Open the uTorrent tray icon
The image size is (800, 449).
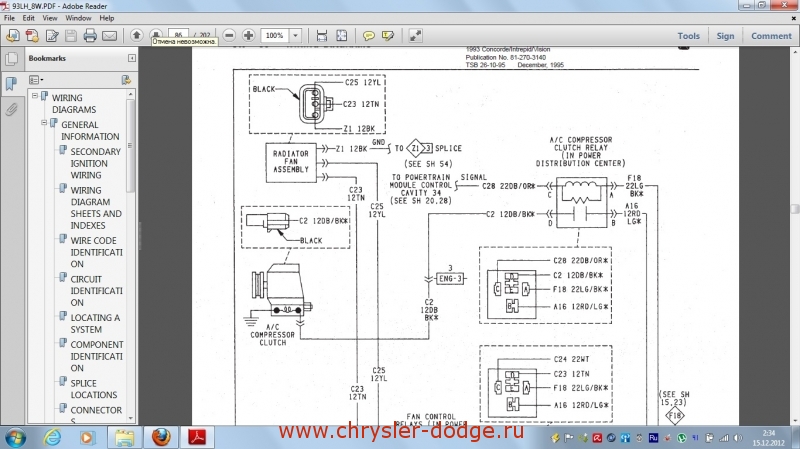tap(682, 438)
